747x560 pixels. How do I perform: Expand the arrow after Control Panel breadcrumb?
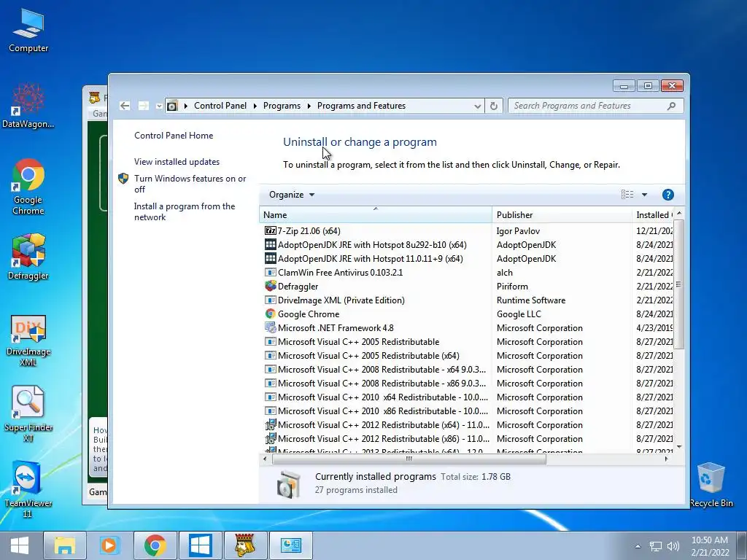tap(255, 106)
